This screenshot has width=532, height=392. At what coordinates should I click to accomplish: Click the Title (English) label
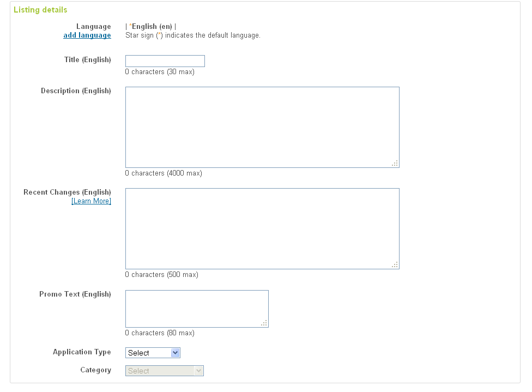click(x=88, y=60)
